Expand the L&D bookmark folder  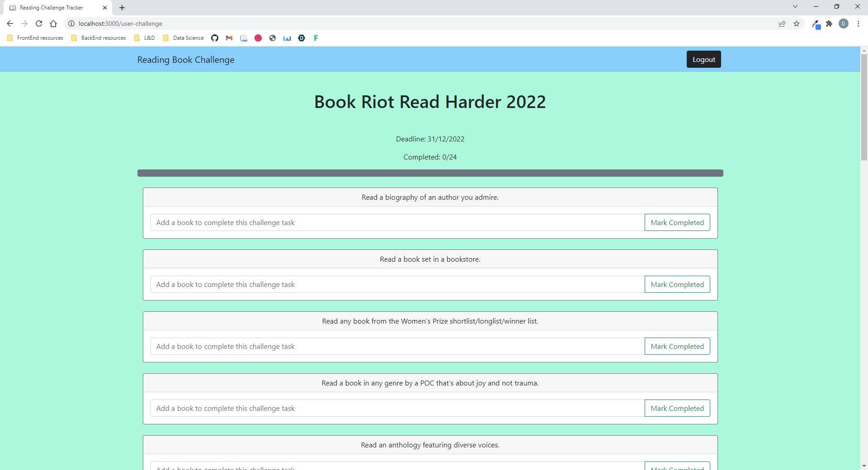coord(145,38)
